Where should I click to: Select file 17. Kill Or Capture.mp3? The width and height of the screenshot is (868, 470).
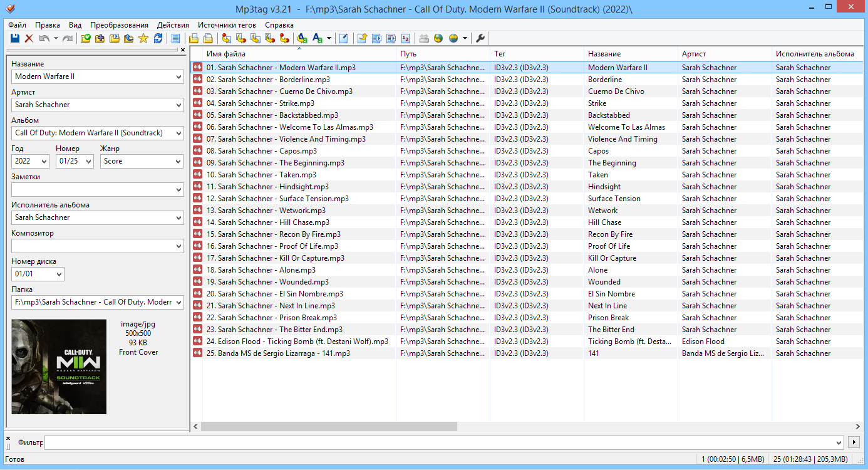276,258
